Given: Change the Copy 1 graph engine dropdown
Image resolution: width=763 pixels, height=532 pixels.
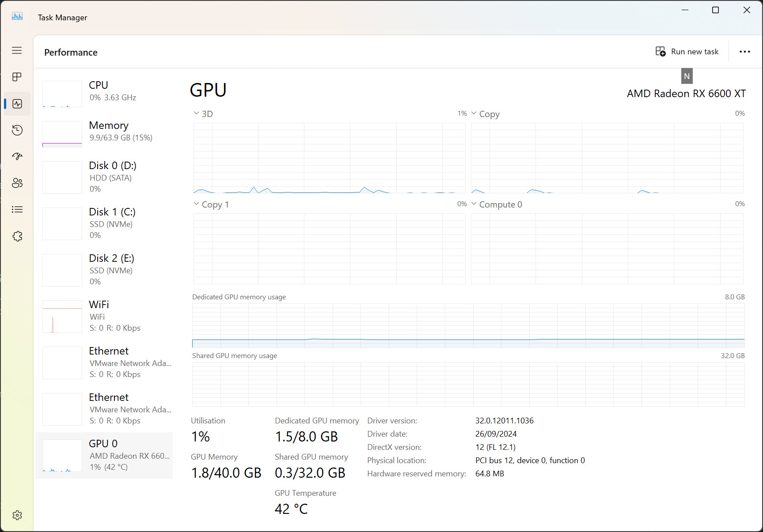Looking at the screenshot, I should coord(211,204).
